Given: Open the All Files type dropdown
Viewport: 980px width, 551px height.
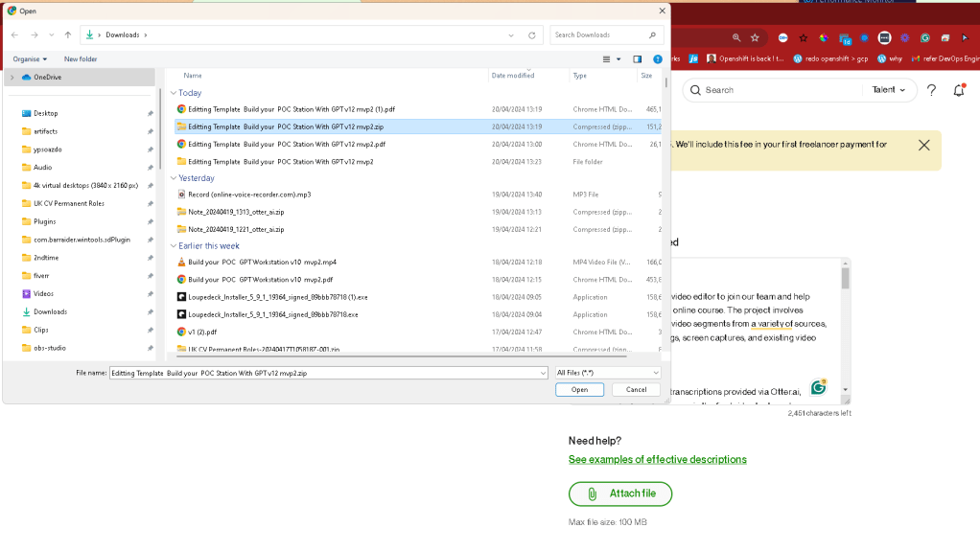Looking at the screenshot, I should (608, 373).
